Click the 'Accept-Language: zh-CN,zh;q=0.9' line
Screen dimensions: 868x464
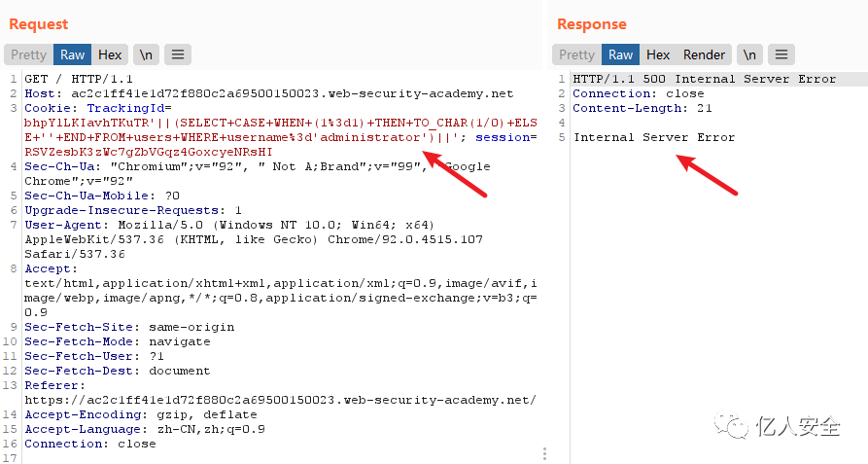[145, 429]
